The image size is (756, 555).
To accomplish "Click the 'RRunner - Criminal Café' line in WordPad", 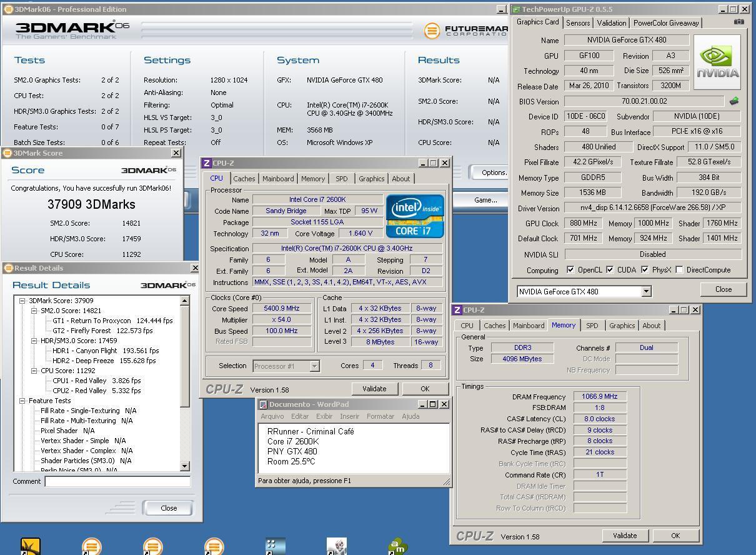I will pos(311,431).
